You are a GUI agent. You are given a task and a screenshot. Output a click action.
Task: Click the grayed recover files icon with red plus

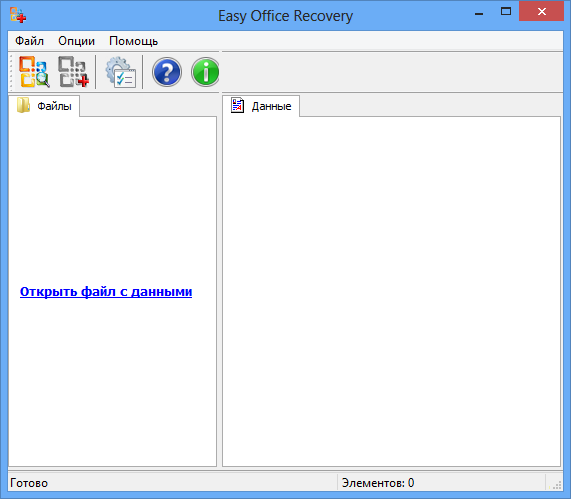pyautogui.click(x=73, y=72)
